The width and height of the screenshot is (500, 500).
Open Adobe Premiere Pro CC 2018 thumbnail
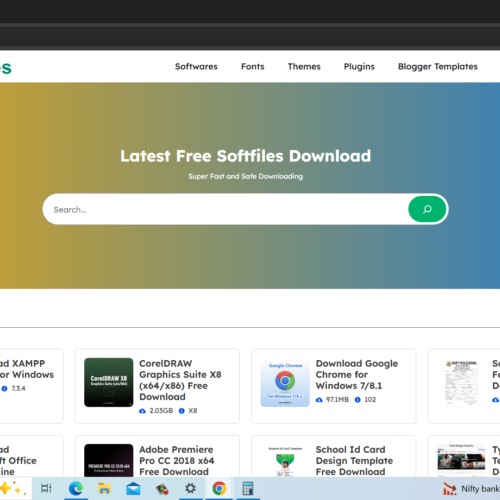pos(109,460)
